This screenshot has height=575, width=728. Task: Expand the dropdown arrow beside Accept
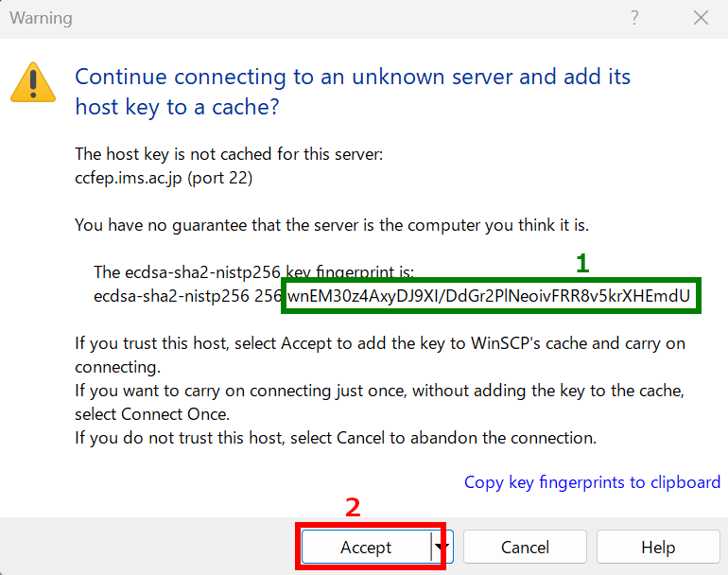[x=442, y=547]
